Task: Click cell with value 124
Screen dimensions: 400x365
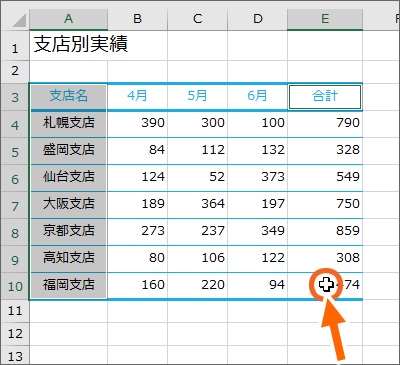Action: click(137, 178)
